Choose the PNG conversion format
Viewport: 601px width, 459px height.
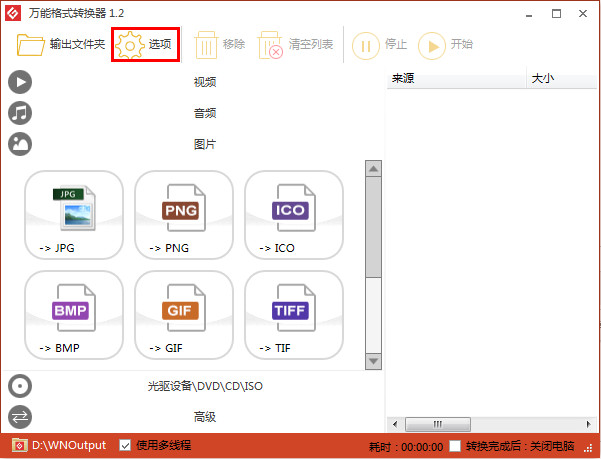coord(184,214)
